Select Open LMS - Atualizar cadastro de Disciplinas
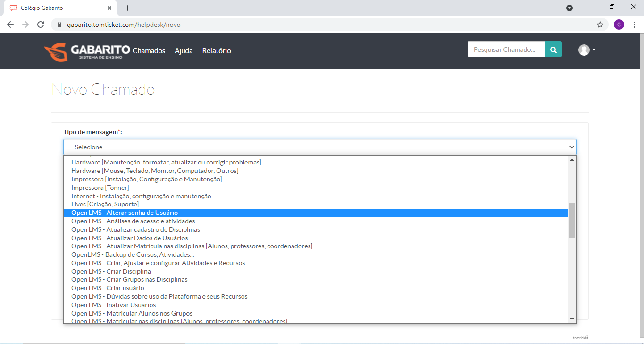The height and width of the screenshot is (344, 644). click(x=316, y=230)
